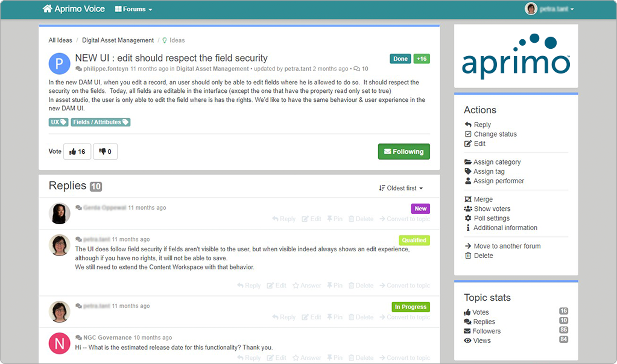Mark the Qualified comment as Answer
Image resolution: width=617 pixels, height=364 pixels.
pyautogui.click(x=307, y=286)
